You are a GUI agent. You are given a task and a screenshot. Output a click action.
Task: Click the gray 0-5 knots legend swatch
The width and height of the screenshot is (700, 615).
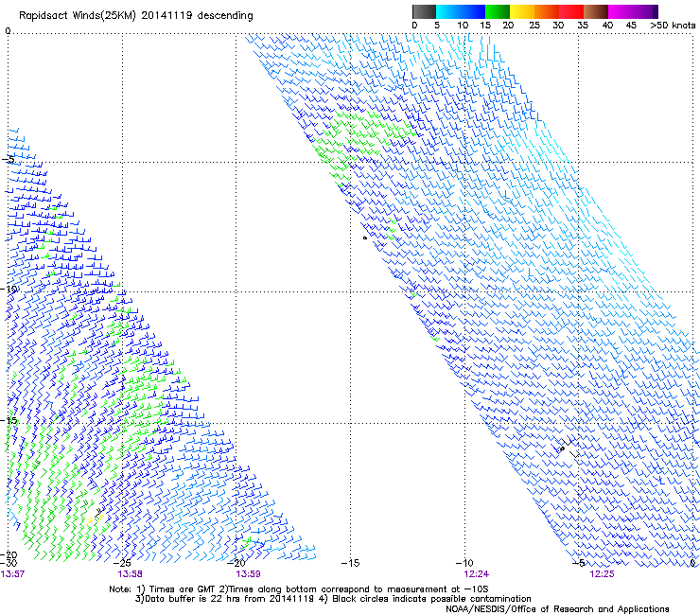(424, 11)
